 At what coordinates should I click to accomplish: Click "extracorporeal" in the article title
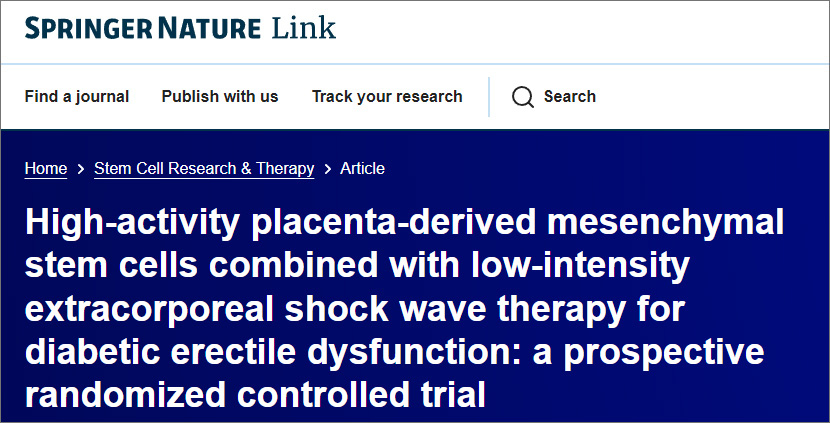153,310
